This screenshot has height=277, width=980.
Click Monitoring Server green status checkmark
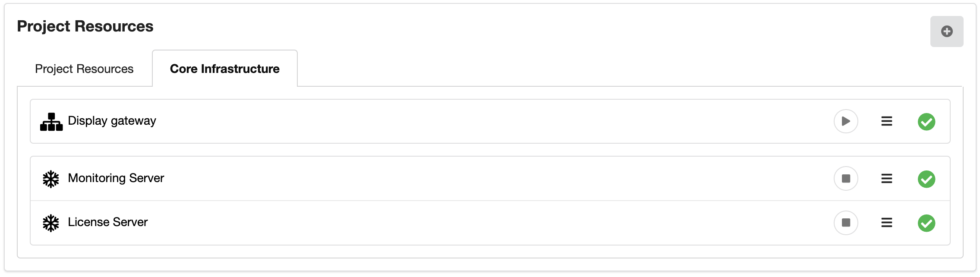pos(926,179)
